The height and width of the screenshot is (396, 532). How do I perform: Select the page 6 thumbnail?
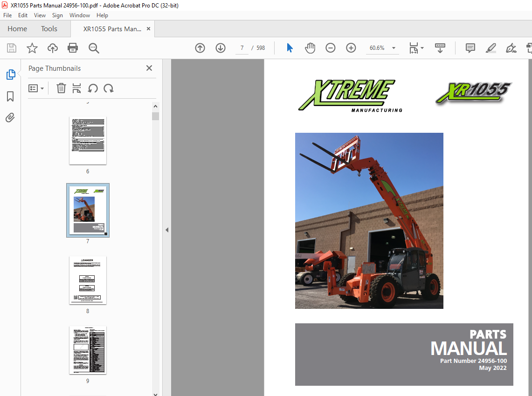[88, 141]
